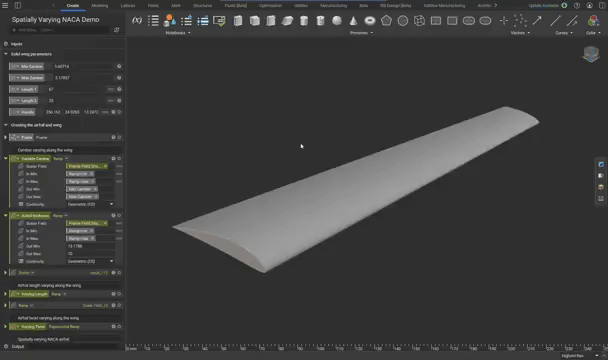Select the Cylinder primitive icon
Image resolution: width=608 pixels, height=360 pixels.
(304, 21)
